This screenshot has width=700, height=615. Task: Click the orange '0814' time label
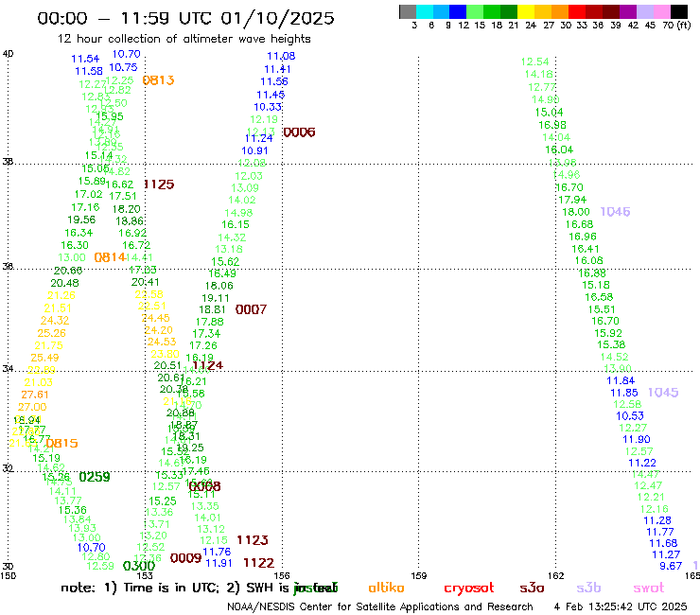coord(110,257)
